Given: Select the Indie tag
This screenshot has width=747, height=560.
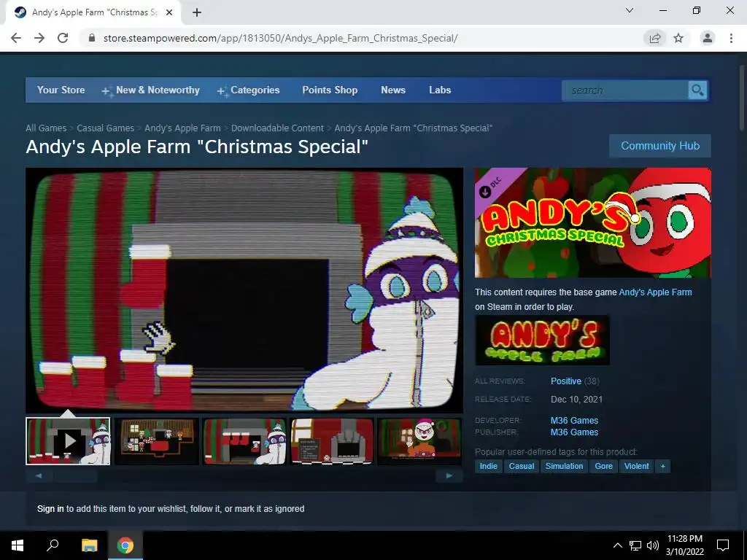Looking at the screenshot, I should [488, 466].
